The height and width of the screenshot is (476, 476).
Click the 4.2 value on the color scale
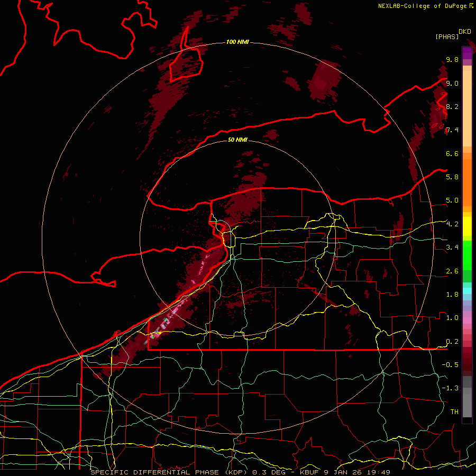tap(452, 224)
